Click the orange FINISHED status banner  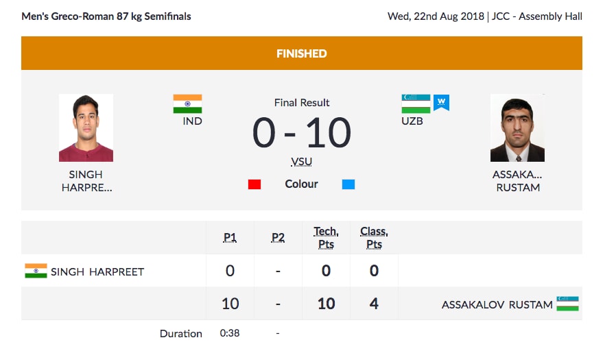pos(302,53)
